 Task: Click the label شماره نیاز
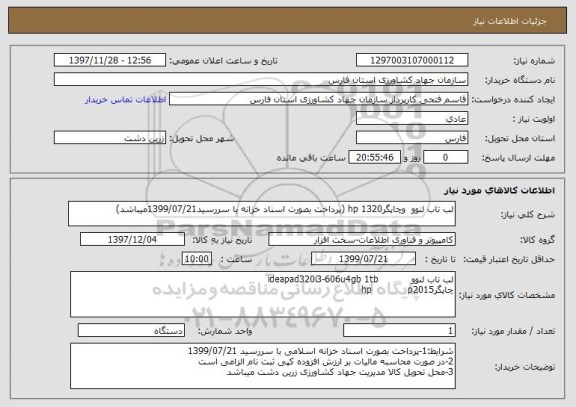pyautogui.click(x=534, y=61)
